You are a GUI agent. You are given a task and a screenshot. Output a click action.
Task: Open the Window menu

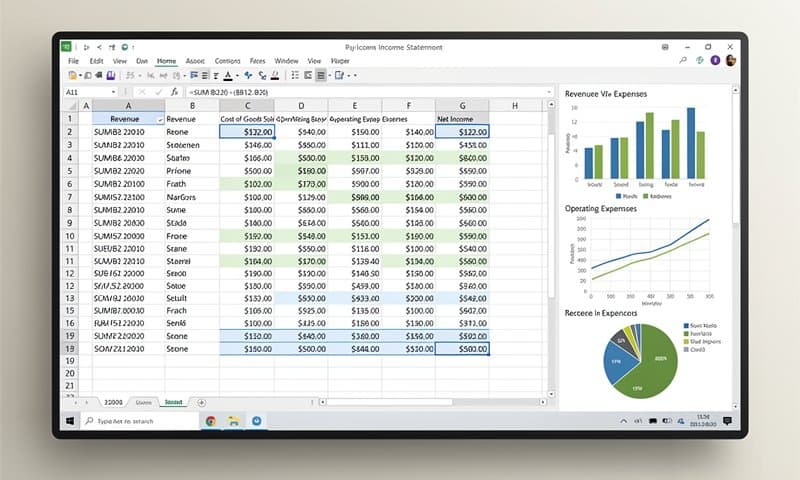[286, 61]
